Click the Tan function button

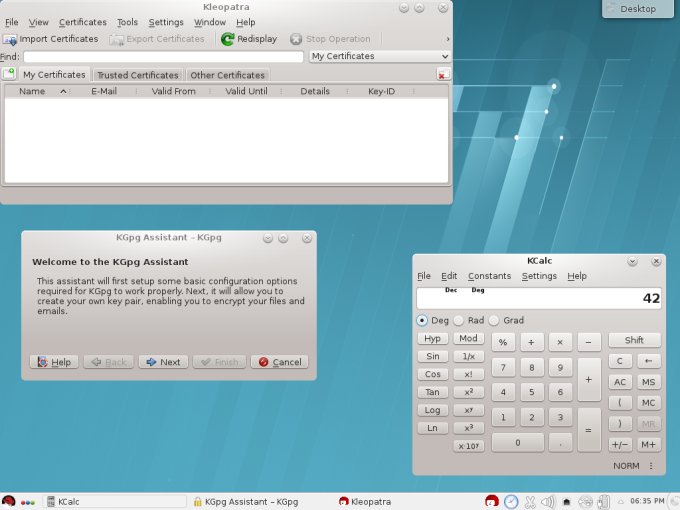432,392
